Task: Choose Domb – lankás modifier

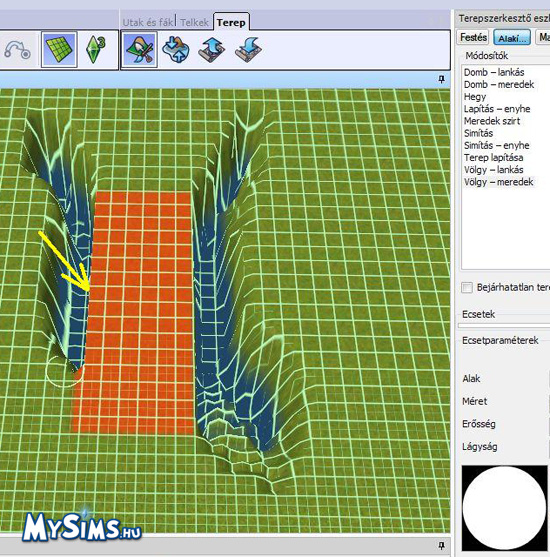Action: pos(494,72)
